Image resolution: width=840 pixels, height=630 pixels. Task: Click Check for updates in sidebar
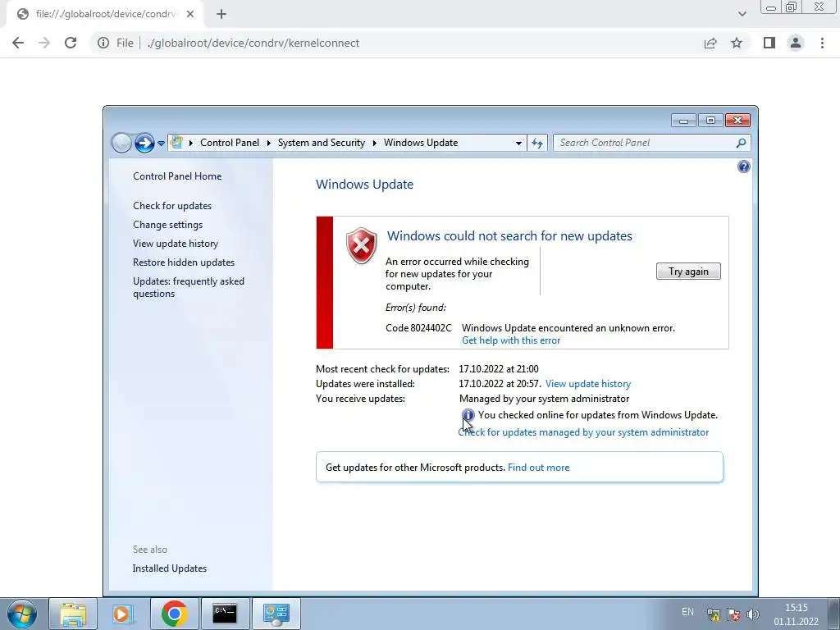(x=172, y=206)
